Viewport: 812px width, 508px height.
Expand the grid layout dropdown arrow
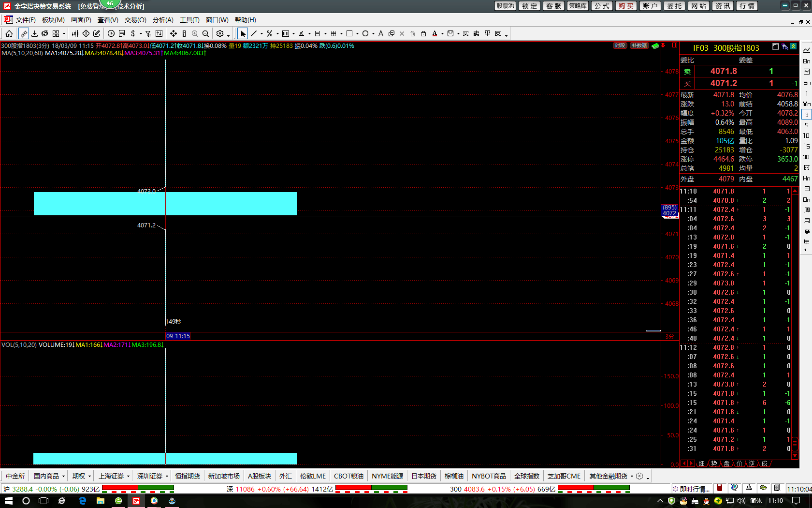pyautogui.click(x=64, y=34)
